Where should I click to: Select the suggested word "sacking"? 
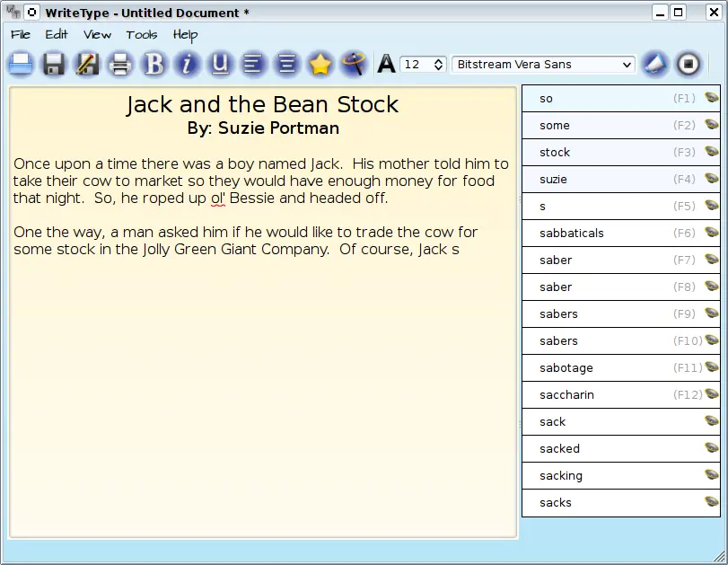point(621,476)
